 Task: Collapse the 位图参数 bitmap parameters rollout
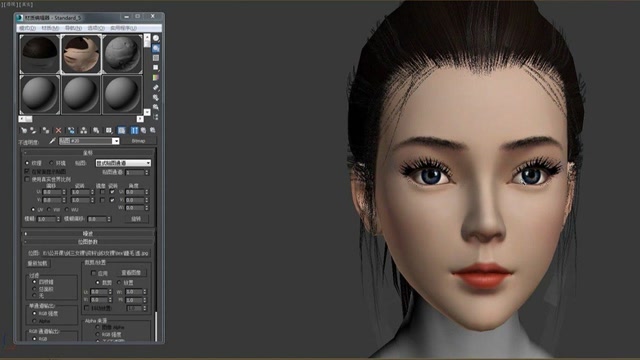click(x=88, y=242)
